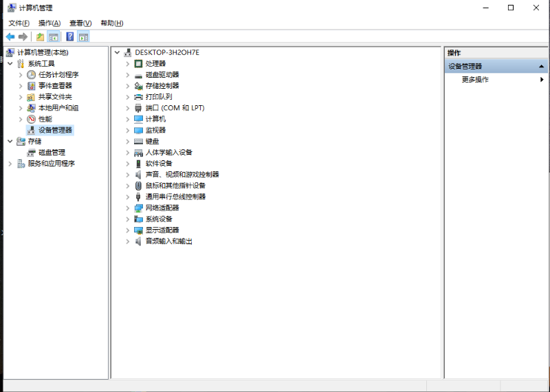Screen dimensions: 550x392
Task: Select the 键盘 keyboard device icon
Action: 138,141
